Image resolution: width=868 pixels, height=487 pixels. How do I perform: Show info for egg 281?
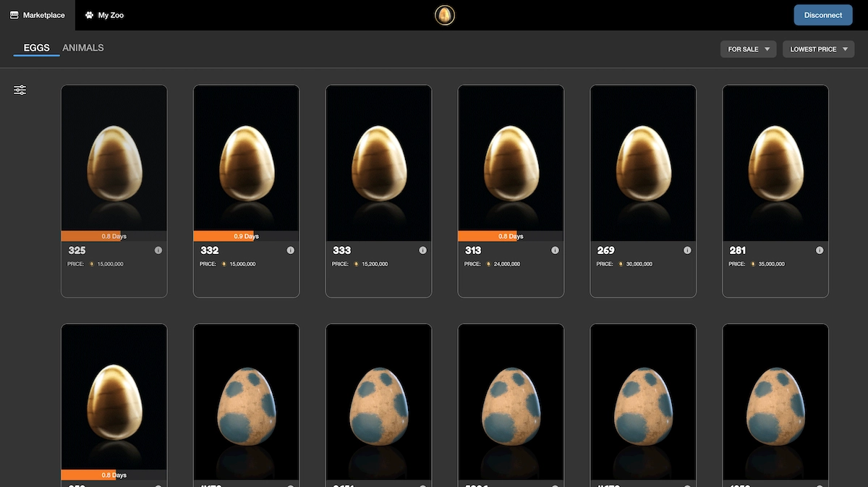click(x=820, y=250)
